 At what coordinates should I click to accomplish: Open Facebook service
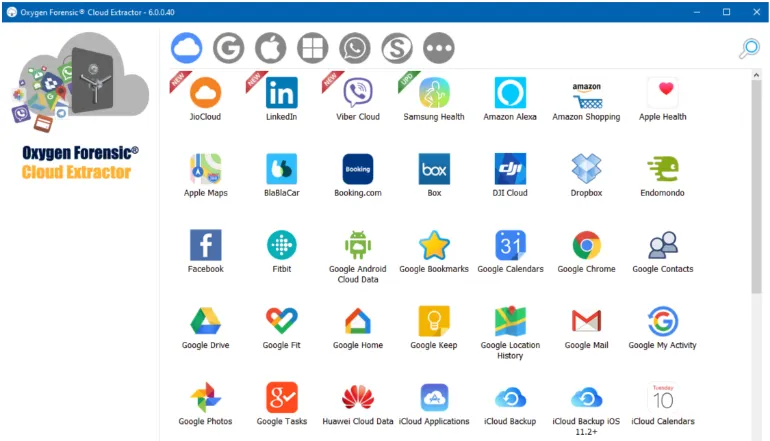(x=205, y=251)
